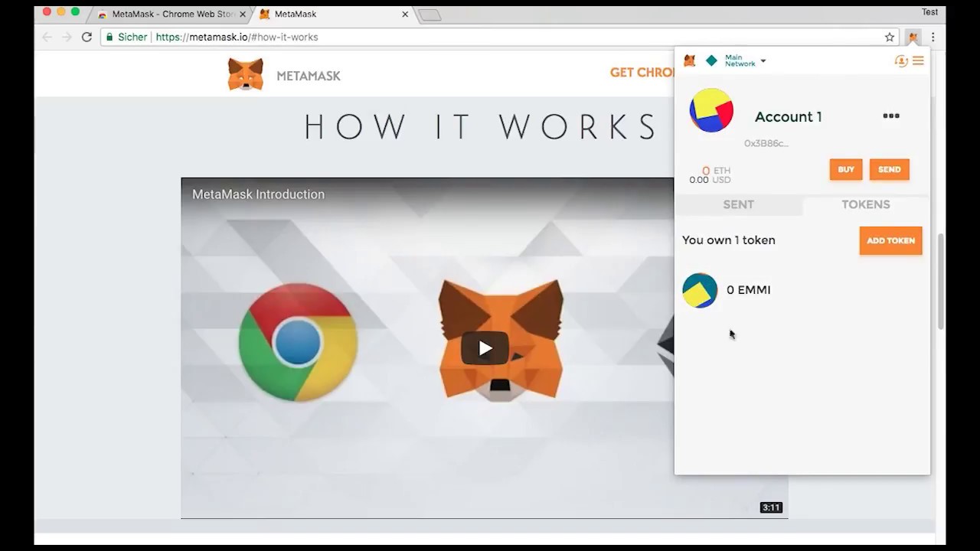Switch to the SENT tab

pyautogui.click(x=739, y=204)
